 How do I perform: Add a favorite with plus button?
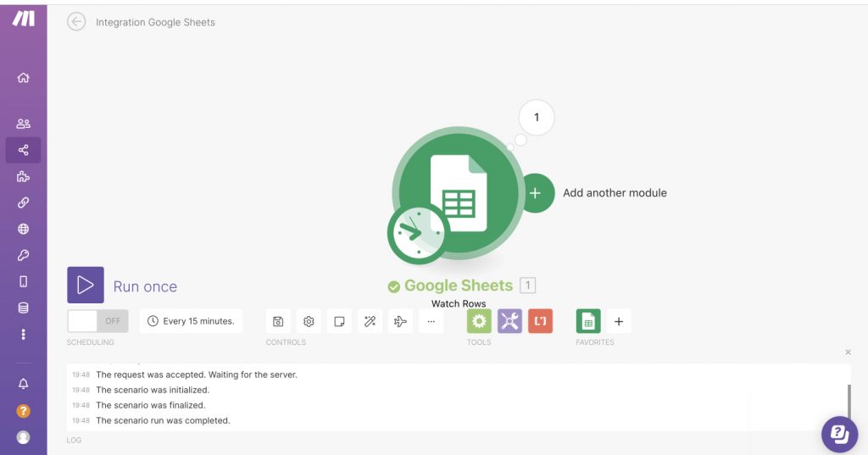pyautogui.click(x=619, y=321)
